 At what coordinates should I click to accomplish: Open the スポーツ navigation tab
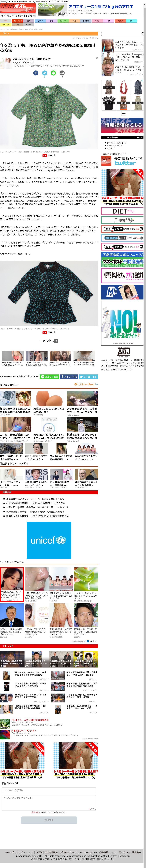(63, 21)
